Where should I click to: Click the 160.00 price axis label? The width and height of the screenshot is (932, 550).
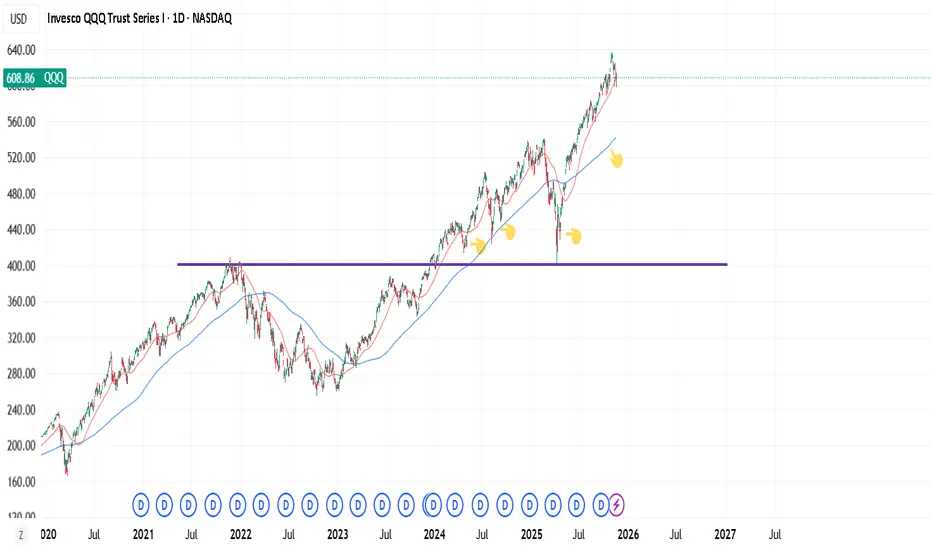point(21,482)
